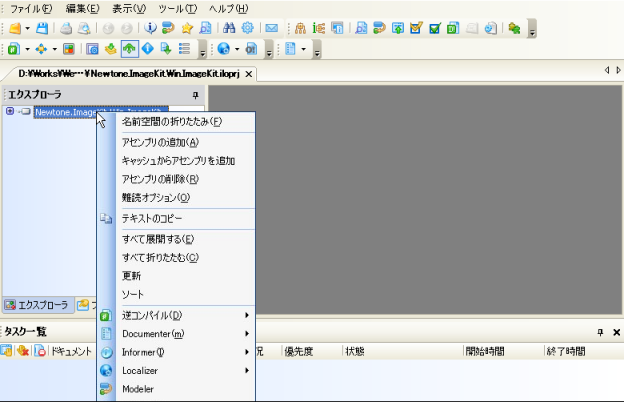Choose Modeler menu item
The width and height of the screenshot is (624, 402).
point(176,389)
